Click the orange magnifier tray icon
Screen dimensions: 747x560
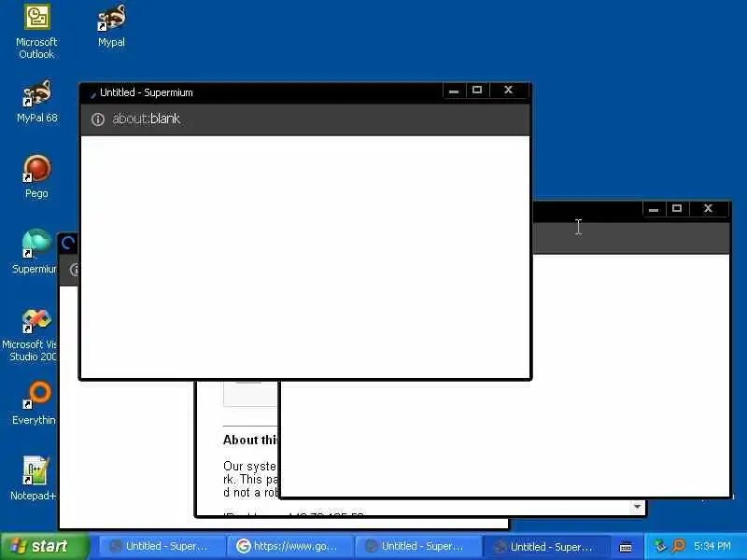tap(678, 546)
